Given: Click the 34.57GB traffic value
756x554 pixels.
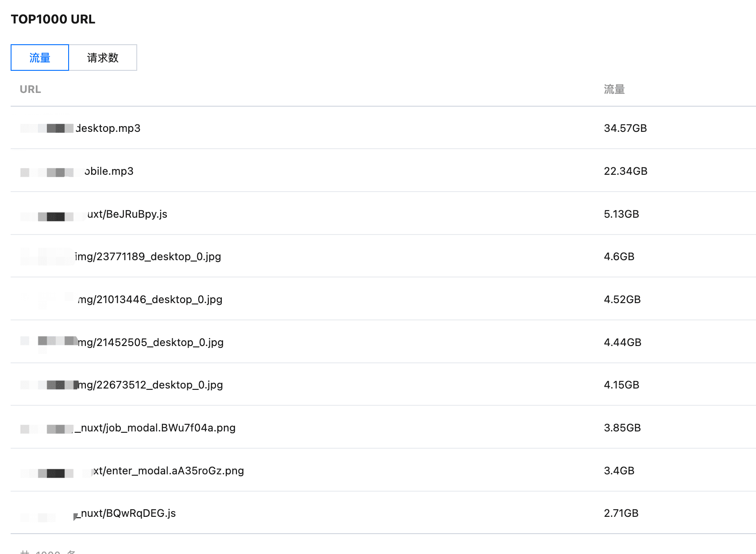Looking at the screenshot, I should 625,128.
